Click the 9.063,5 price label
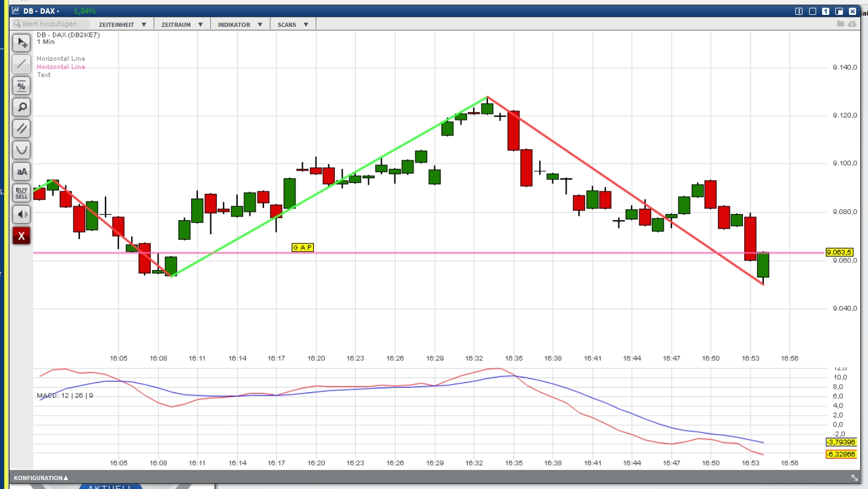868x489 pixels. click(841, 252)
